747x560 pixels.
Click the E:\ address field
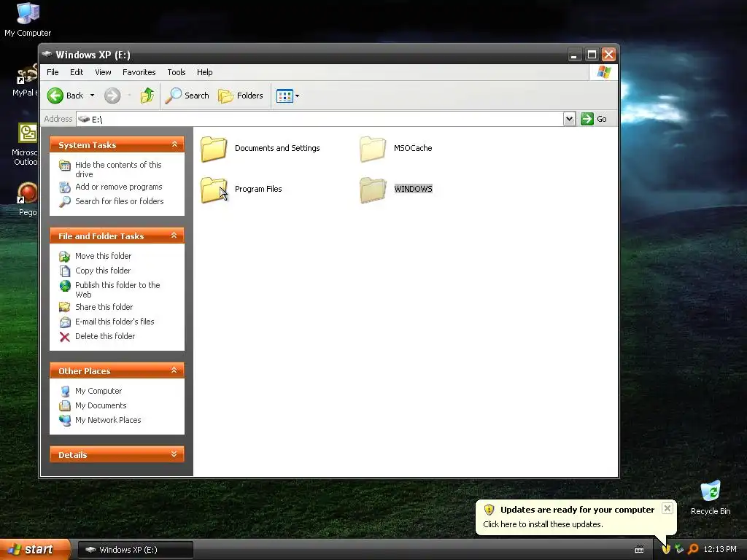click(x=320, y=119)
